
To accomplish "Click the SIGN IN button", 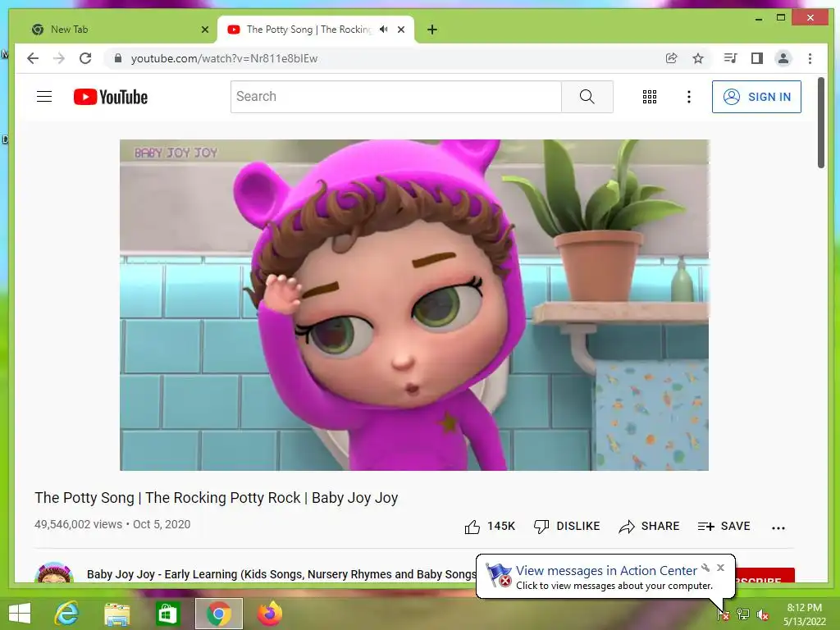I will 756,97.
